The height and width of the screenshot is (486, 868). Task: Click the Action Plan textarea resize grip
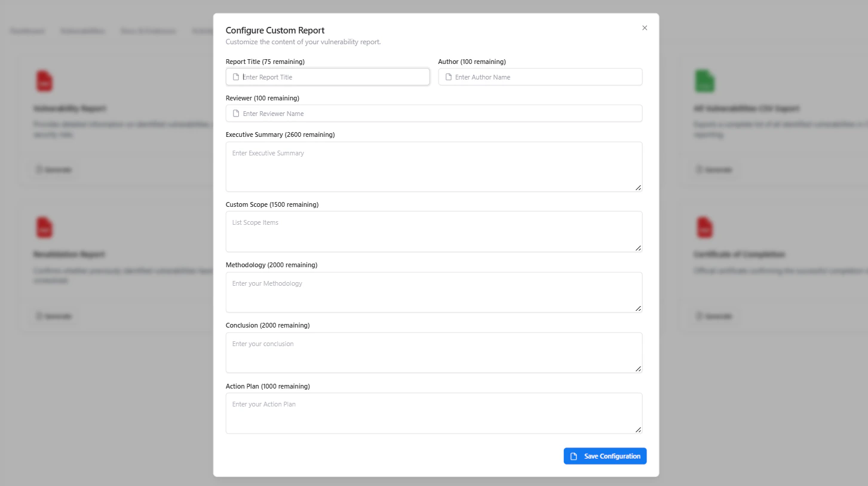[638, 429]
